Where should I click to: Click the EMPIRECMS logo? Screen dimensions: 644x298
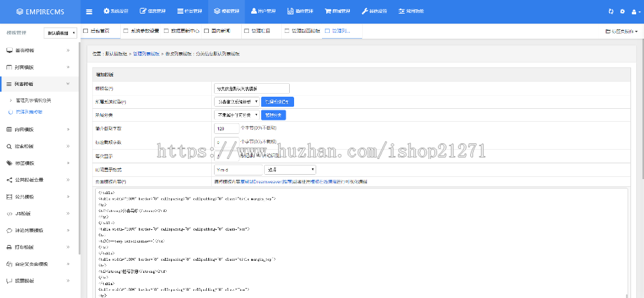pyautogui.click(x=40, y=12)
